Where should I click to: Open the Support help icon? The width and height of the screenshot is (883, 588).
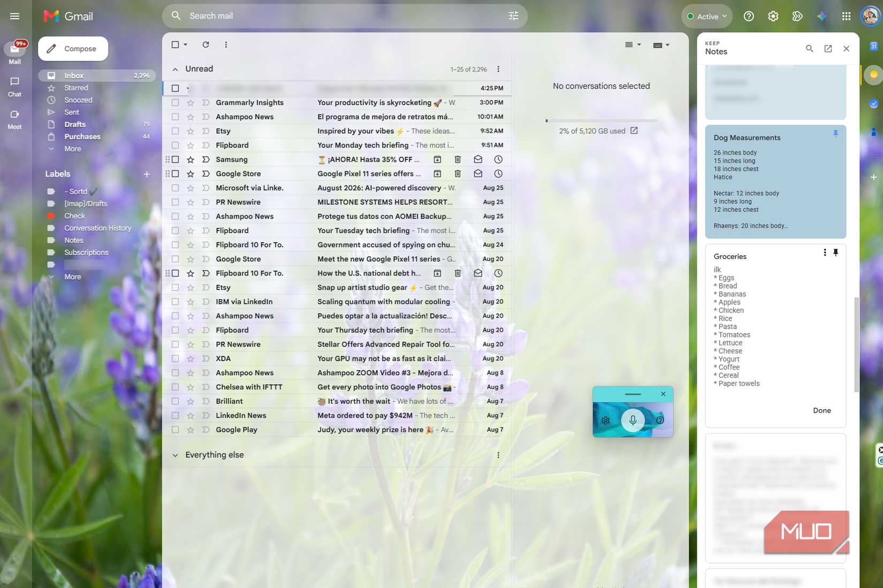pyautogui.click(x=749, y=16)
